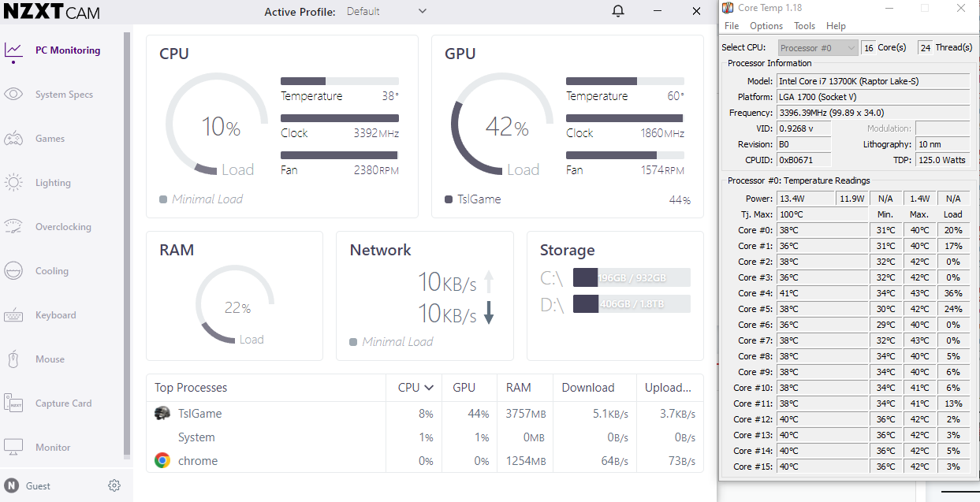Image resolution: width=980 pixels, height=502 pixels.
Task: Click the CPU Temperature bar
Action: pyautogui.click(x=340, y=81)
